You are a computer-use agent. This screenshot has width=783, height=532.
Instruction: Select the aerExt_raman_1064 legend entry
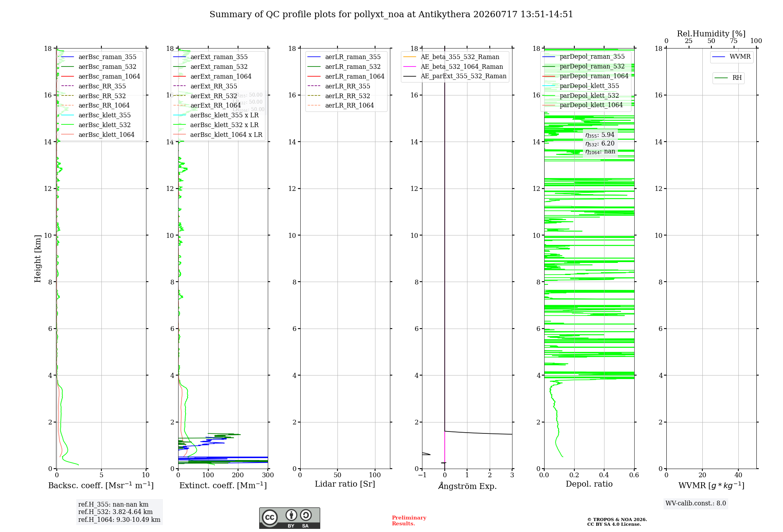tap(212, 77)
